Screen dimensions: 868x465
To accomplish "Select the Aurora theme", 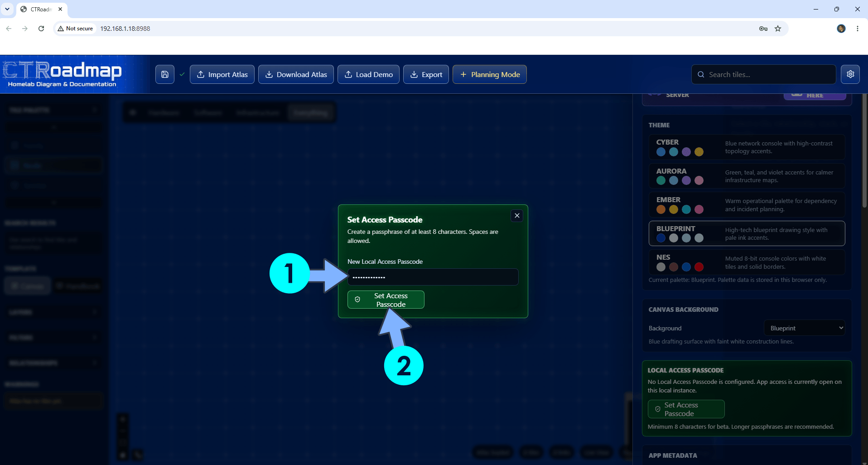I will [747, 176].
